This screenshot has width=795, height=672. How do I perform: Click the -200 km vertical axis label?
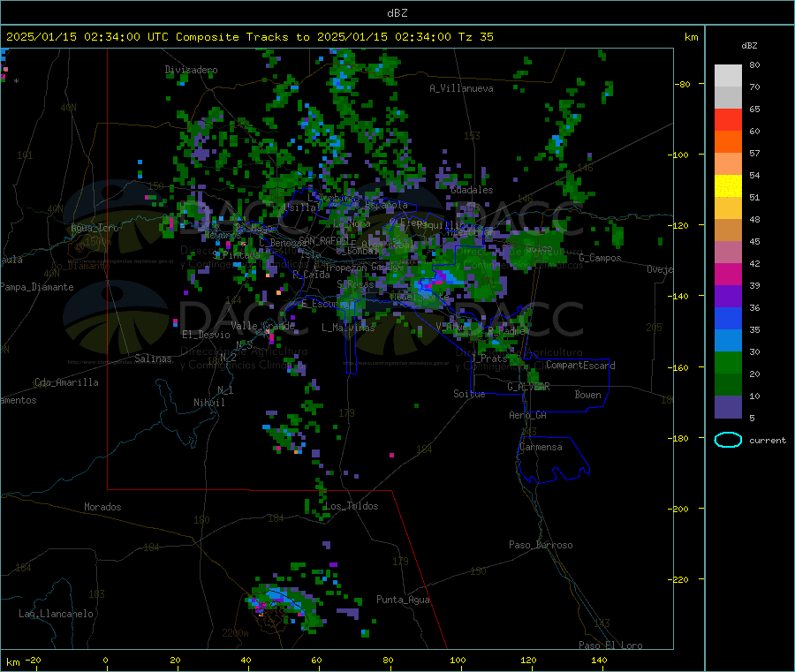pyautogui.click(x=680, y=509)
